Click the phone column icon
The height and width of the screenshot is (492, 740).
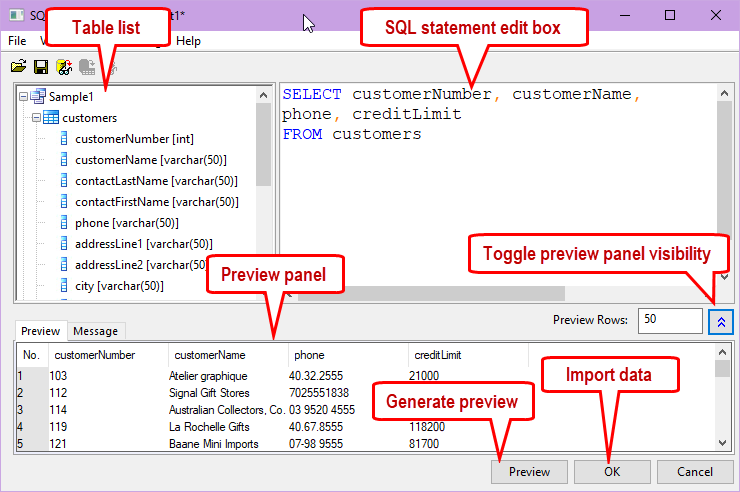point(65,223)
